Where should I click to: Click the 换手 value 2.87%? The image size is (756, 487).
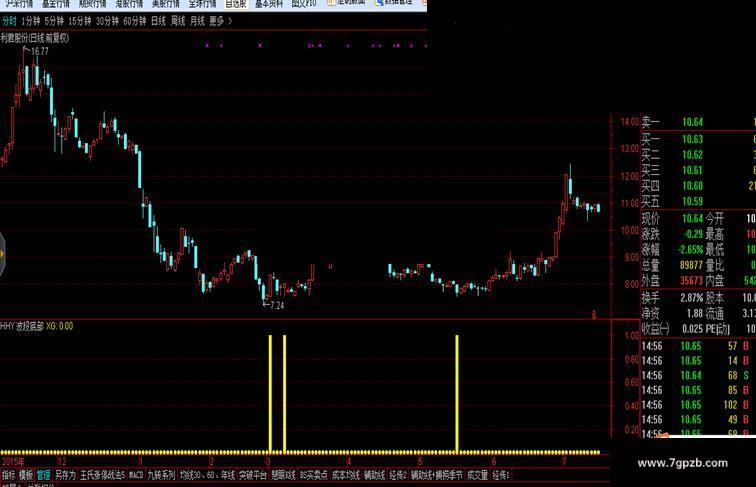pyautogui.click(x=691, y=298)
